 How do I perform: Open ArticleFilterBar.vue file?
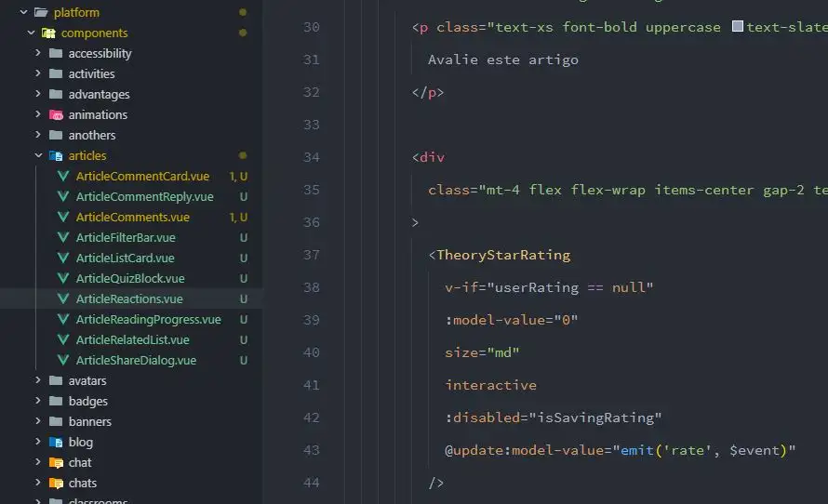126,237
